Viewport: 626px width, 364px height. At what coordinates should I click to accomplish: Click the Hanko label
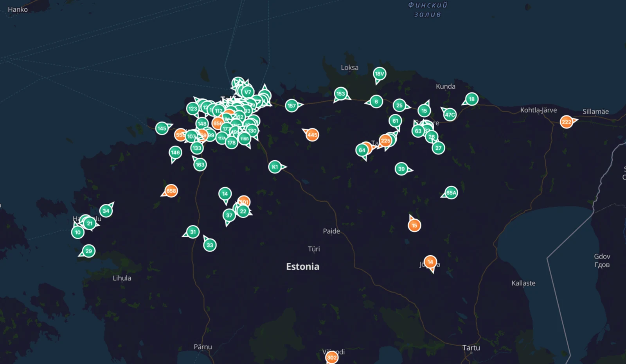[x=18, y=9]
